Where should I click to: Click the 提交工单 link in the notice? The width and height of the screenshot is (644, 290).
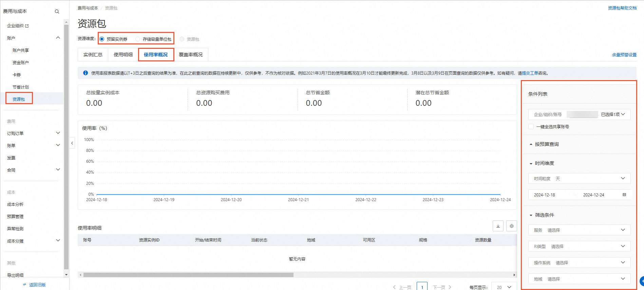[x=530, y=73]
